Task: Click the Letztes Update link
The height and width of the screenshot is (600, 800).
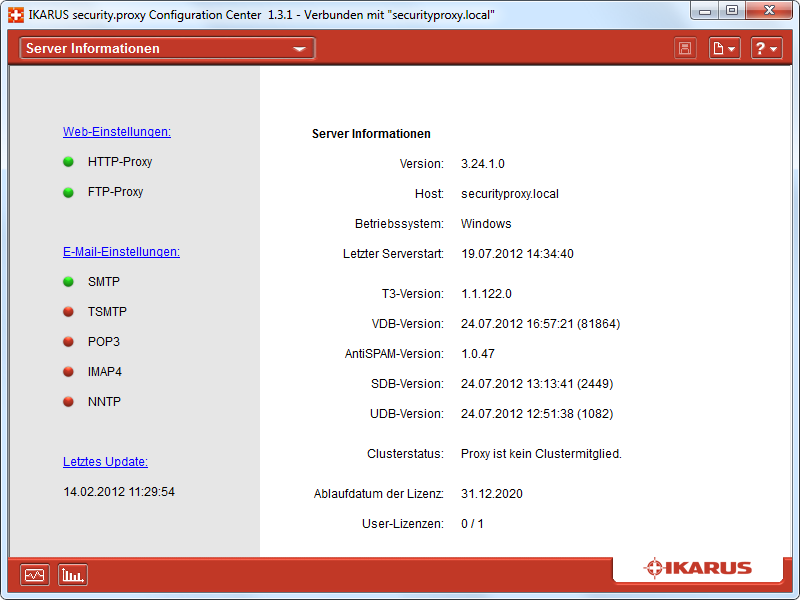Action: (105, 462)
